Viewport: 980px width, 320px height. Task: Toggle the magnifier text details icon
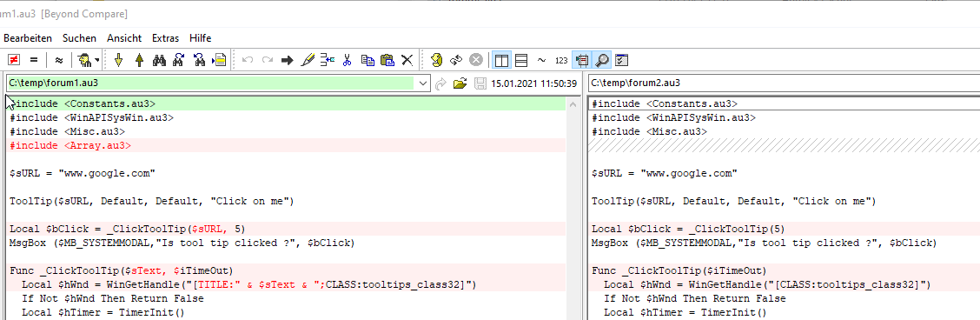[x=602, y=60]
